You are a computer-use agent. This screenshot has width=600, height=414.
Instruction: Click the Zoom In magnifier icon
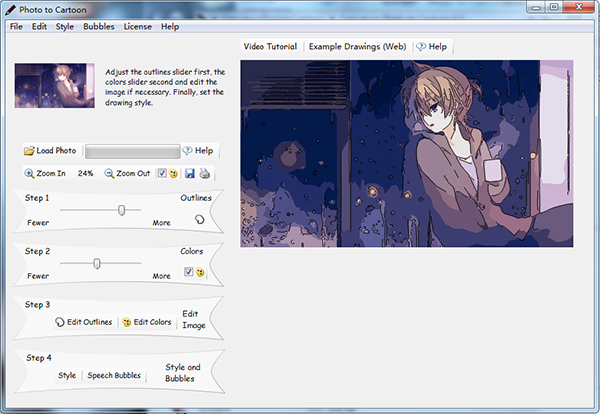[29, 174]
